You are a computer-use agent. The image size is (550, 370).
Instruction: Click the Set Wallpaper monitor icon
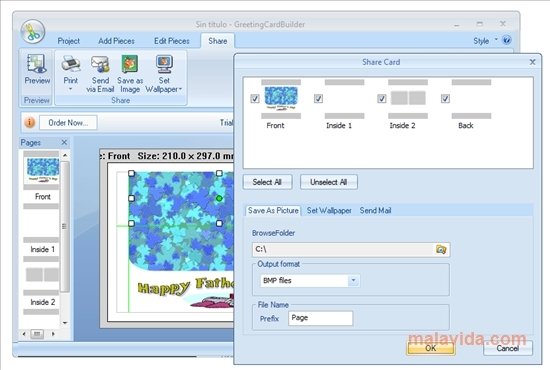164,65
